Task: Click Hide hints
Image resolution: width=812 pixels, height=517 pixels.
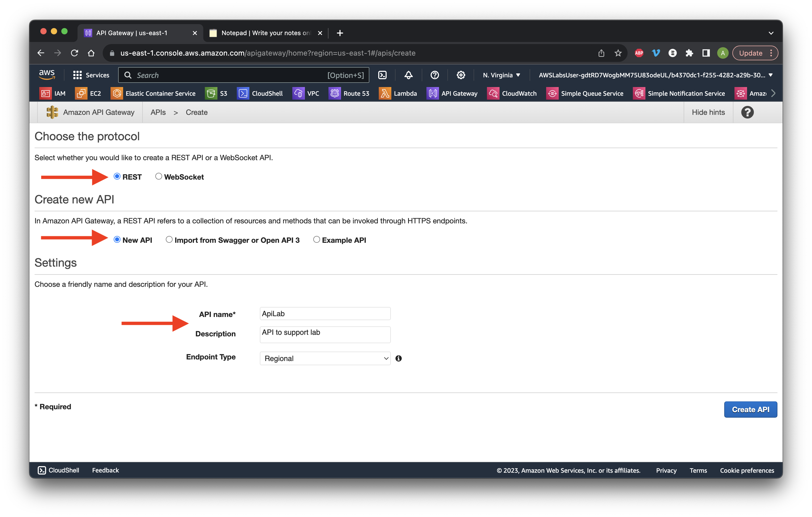Action: click(x=708, y=112)
